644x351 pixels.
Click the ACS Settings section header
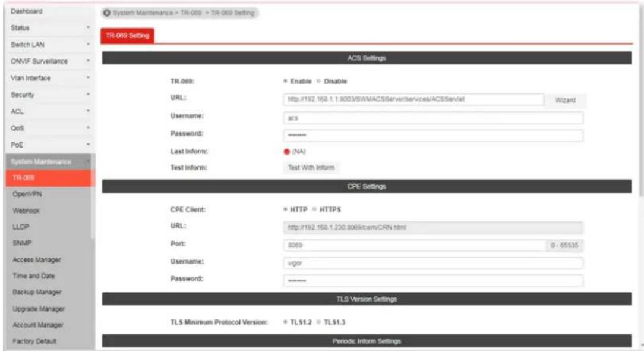pos(367,58)
